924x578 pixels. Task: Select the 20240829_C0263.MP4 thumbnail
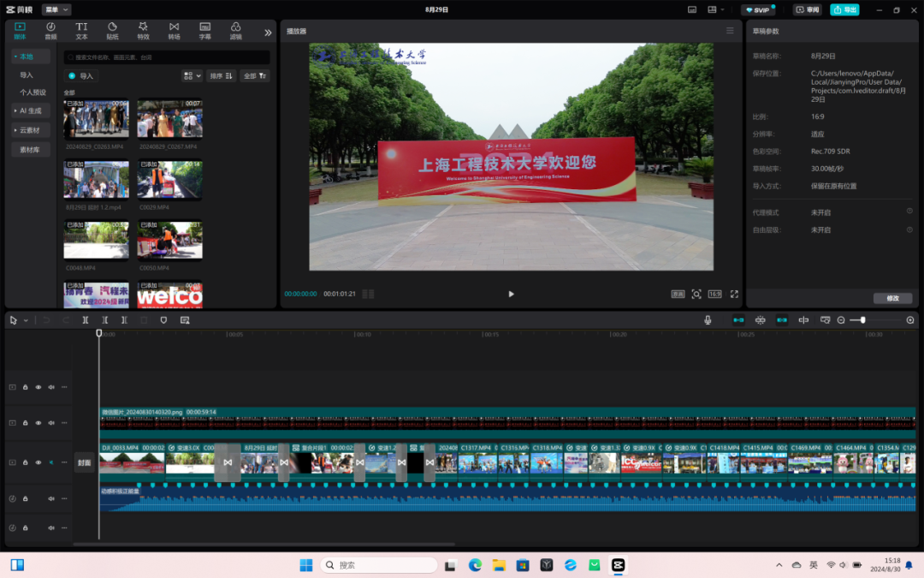[96, 118]
